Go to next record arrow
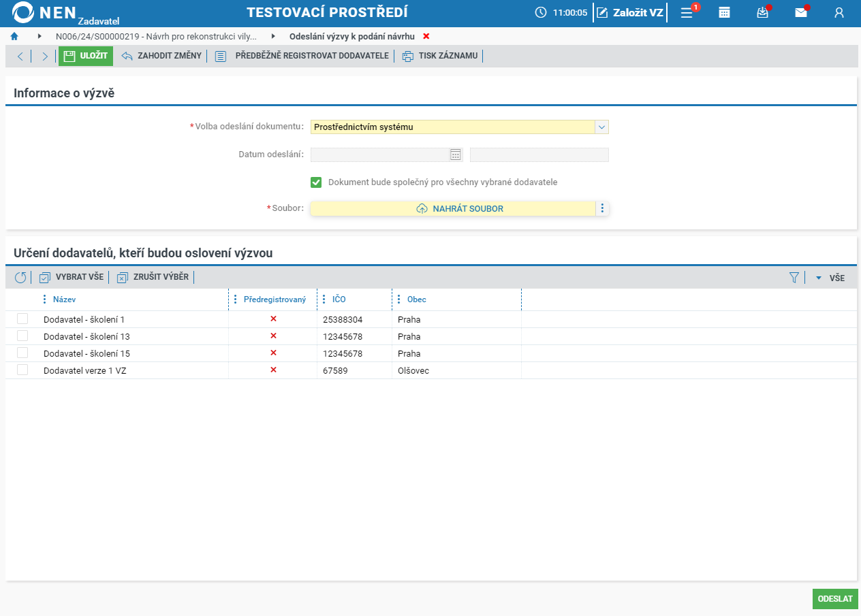This screenshot has width=861, height=616. pyautogui.click(x=44, y=56)
